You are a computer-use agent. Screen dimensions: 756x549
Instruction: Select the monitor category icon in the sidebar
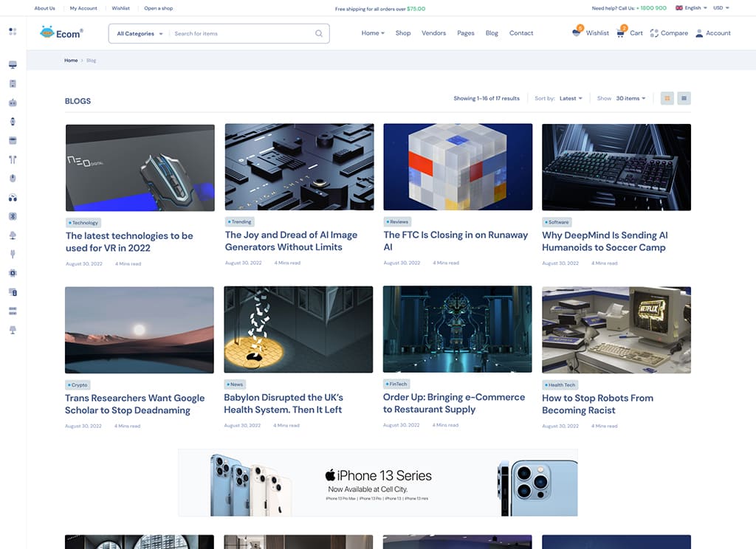click(13, 64)
